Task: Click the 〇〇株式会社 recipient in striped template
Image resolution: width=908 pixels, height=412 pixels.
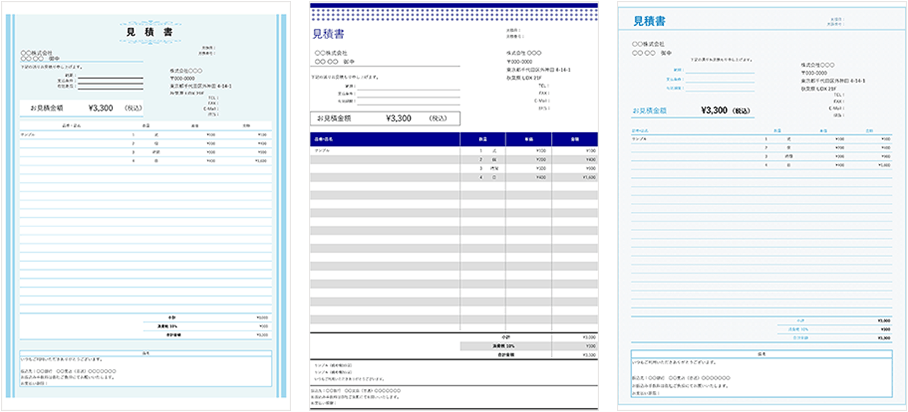Action: pyautogui.click(x=39, y=53)
